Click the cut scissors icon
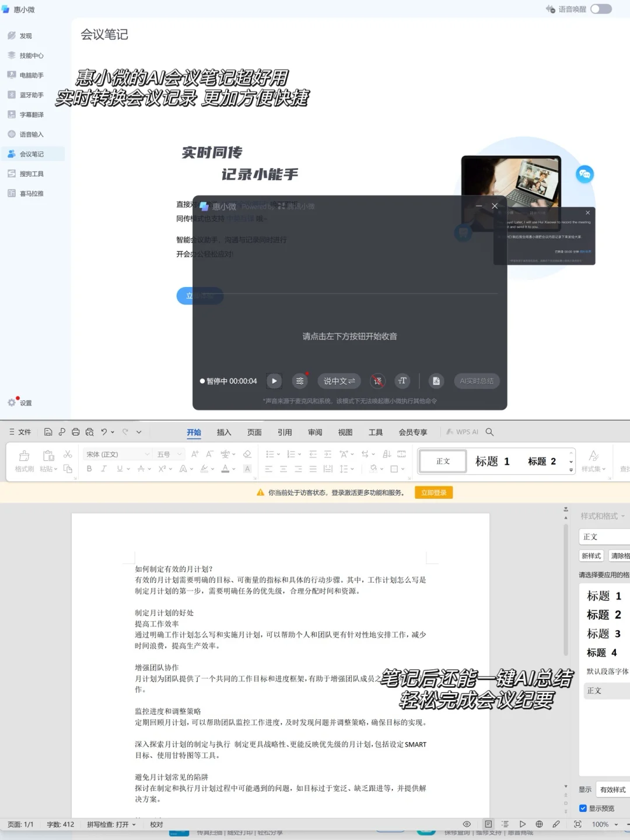This screenshot has width=630, height=840. [68, 454]
